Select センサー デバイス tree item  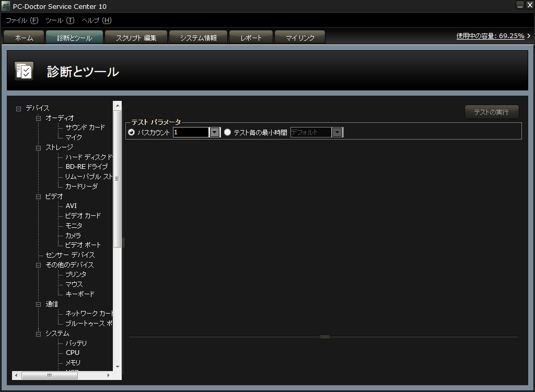[70, 255]
